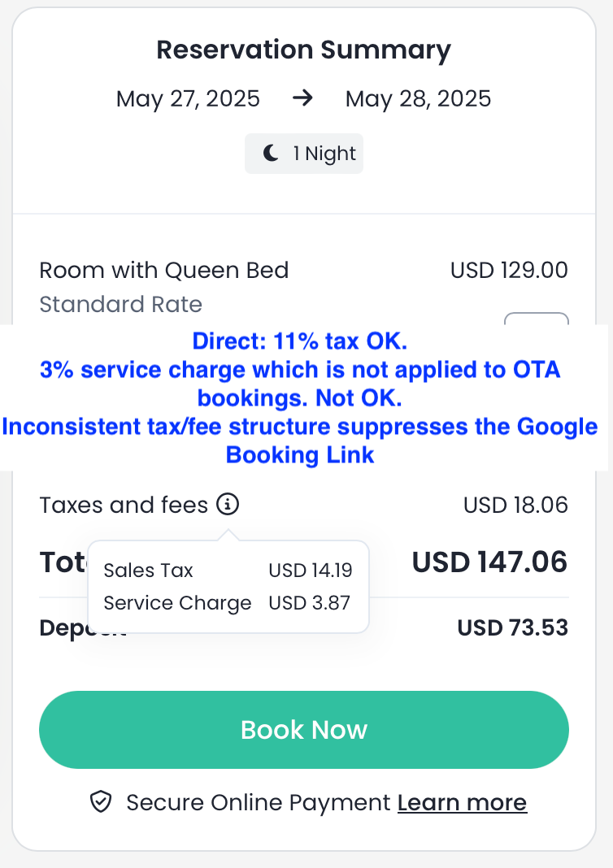Viewport: 613px width, 868px height.
Task: Click the Reservation Summary heading
Action: tap(303, 50)
